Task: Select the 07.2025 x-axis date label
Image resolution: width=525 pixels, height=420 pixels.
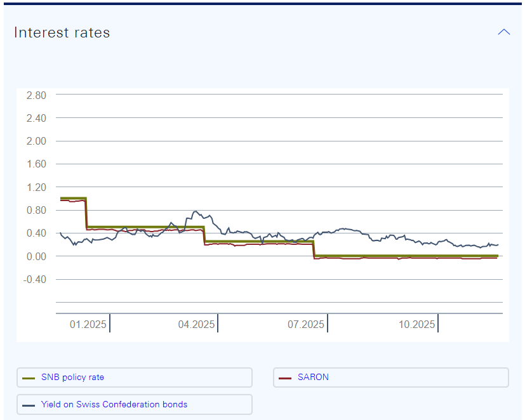Action: click(306, 325)
